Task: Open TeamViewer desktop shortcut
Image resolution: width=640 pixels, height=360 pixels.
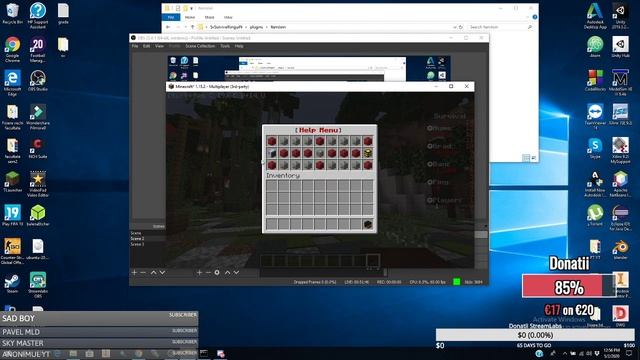Action: click(595, 117)
